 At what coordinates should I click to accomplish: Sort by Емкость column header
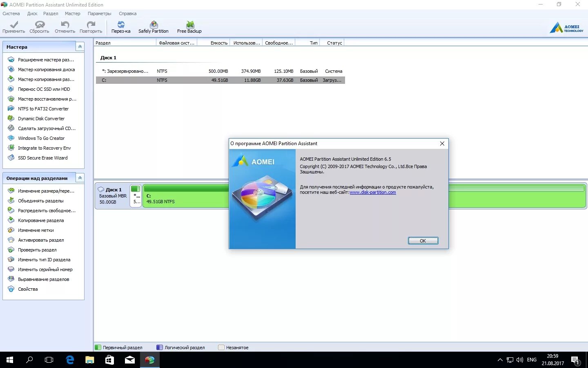pos(214,43)
